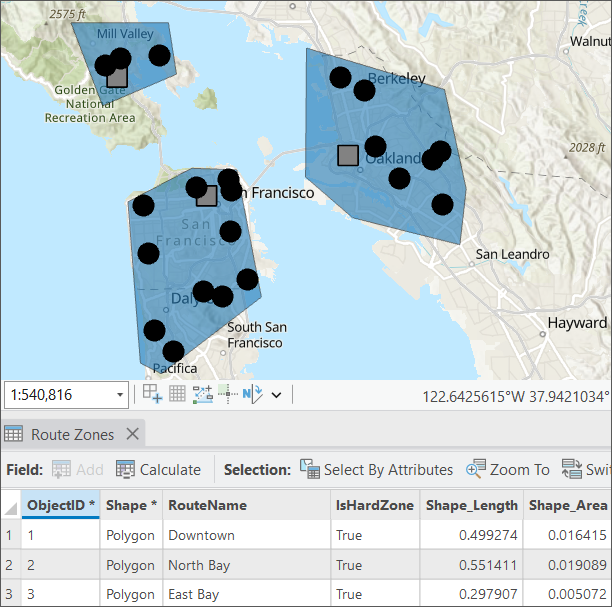The height and width of the screenshot is (607, 612).
Task: Click the Calculate field button
Action: tap(158, 469)
